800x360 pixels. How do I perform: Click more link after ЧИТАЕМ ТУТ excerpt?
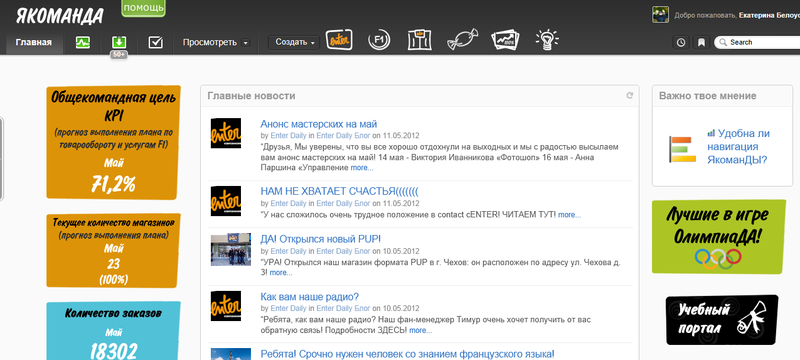(x=569, y=215)
